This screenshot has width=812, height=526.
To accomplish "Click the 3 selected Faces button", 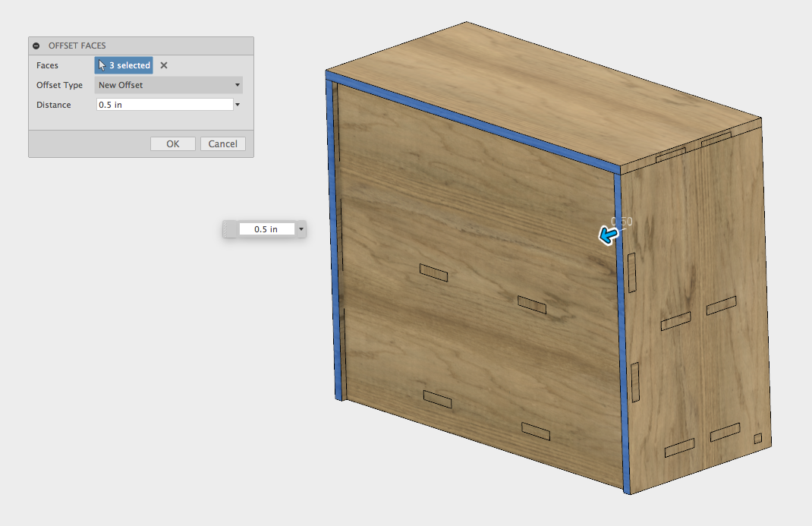I will 124,65.
